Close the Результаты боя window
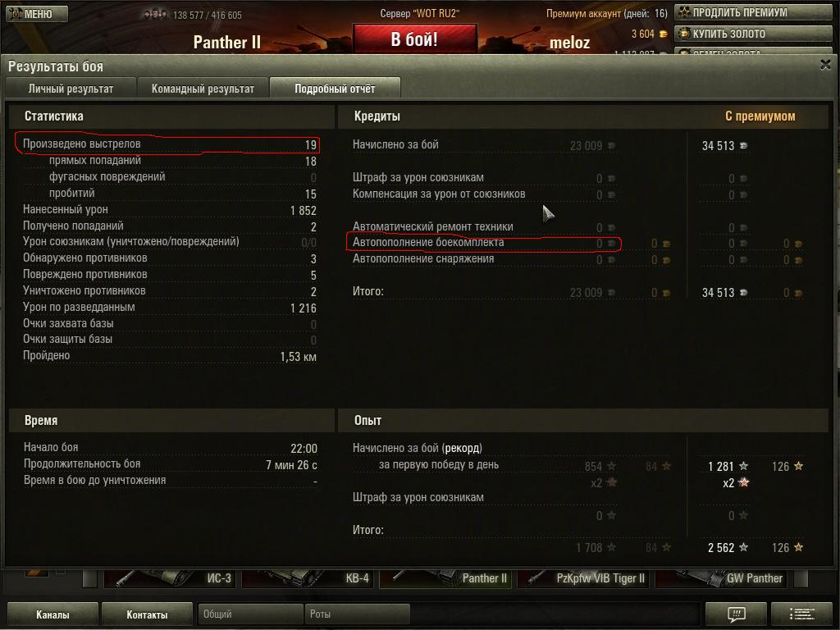The image size is (840, 630). tap(825, 66)
